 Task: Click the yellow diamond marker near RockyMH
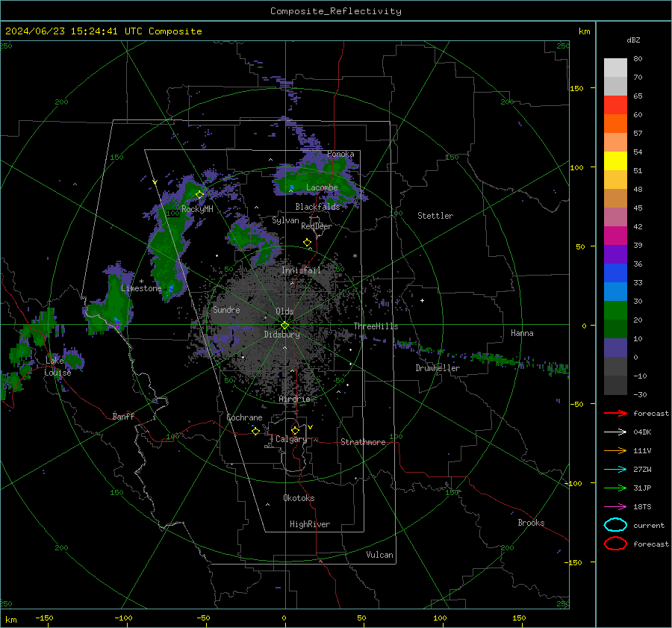[x=199, y=195]
